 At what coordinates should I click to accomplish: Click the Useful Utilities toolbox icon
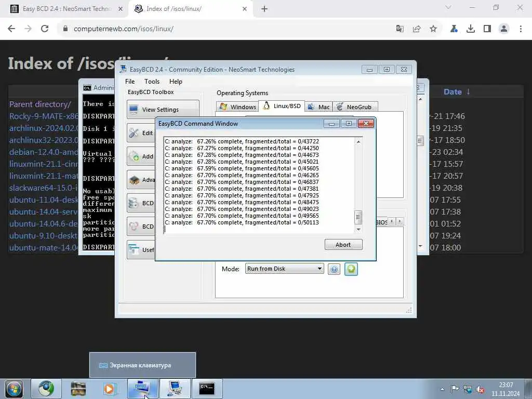coord(134,249)
